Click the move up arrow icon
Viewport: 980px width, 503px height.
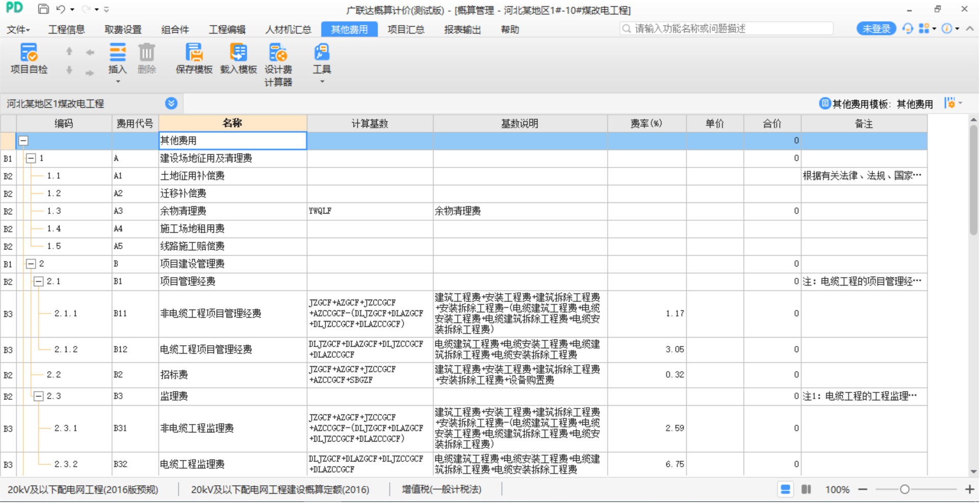(x=69, y=52)
